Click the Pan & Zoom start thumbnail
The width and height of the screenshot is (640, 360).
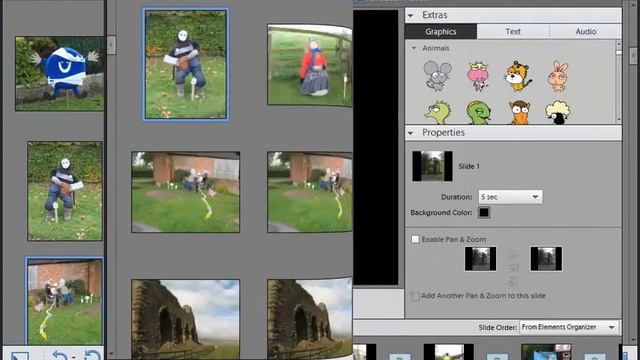(480, 259)
